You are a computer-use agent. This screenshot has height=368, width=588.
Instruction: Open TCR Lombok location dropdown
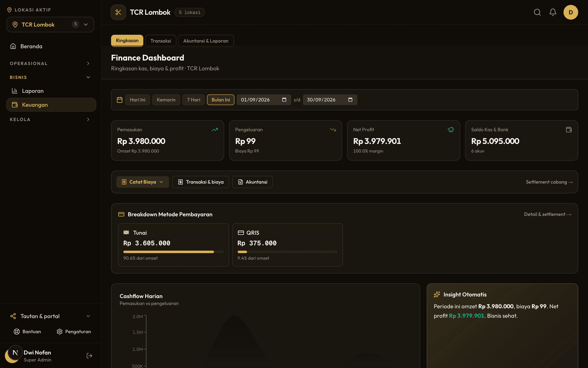click(x=50, y=24)
